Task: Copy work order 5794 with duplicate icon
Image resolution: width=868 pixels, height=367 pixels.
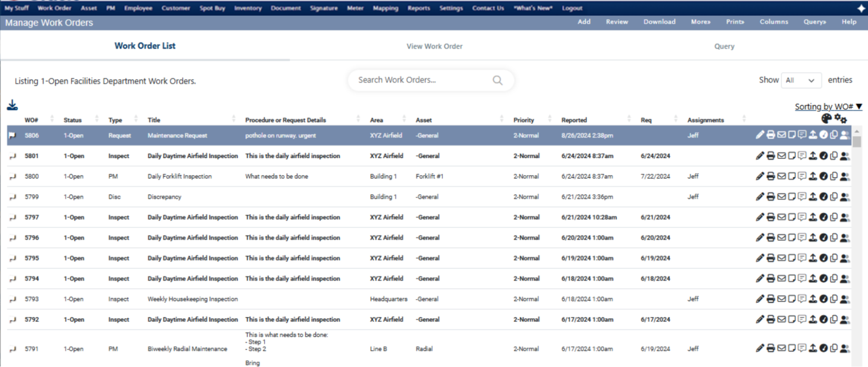Action: (x=834, y=278)
